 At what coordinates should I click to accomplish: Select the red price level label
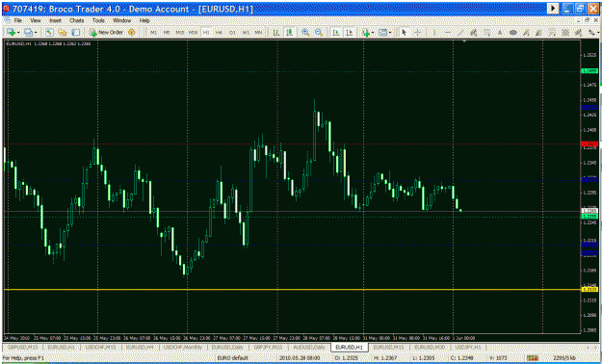click(x=589, y=144)
